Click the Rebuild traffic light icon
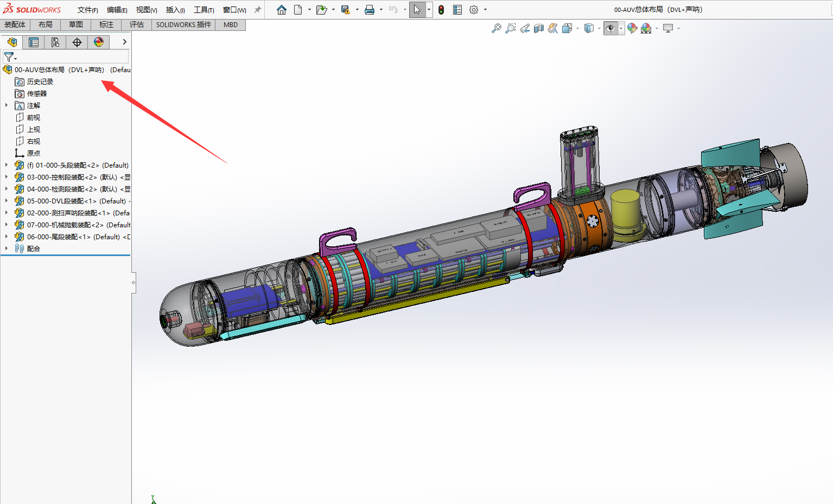Viewport: 833px width, 504px height. click(441, 10)
